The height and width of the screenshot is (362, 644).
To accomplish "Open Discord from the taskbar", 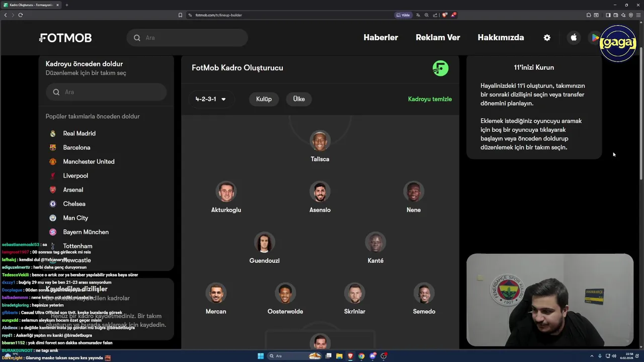I will point(373,356).
